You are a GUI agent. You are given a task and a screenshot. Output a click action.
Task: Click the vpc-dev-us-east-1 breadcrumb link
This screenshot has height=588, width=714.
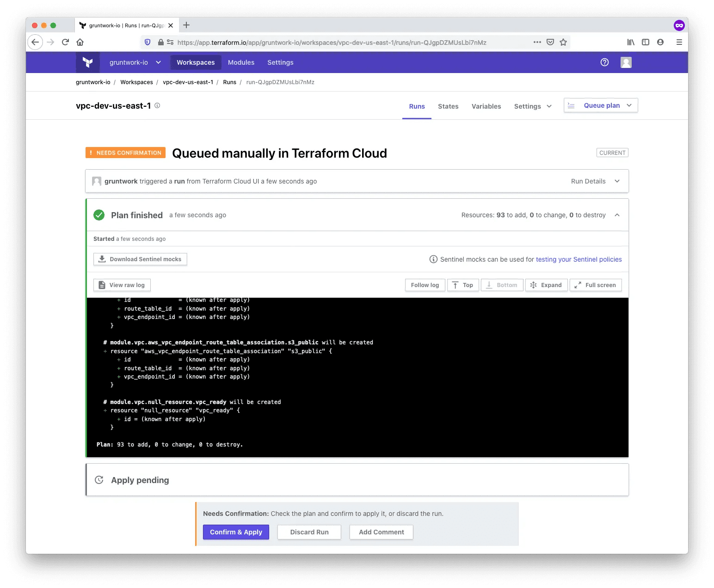point(188,82)
